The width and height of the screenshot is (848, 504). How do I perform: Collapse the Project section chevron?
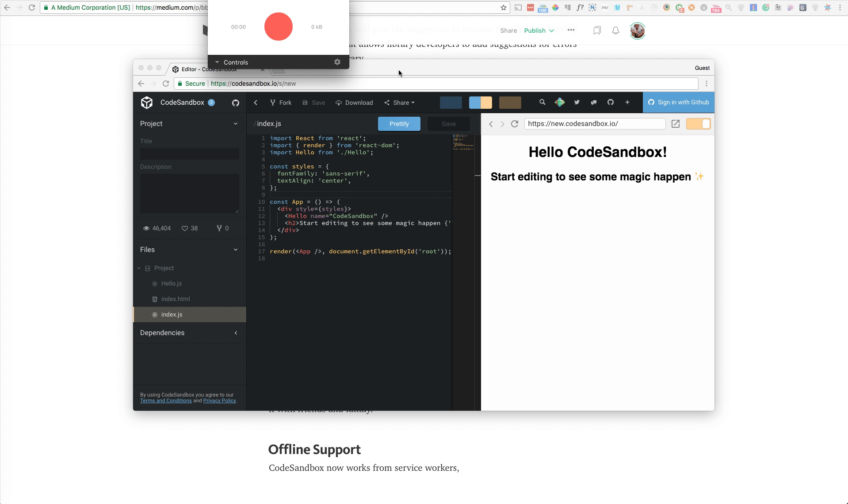[x=236, y=124]
